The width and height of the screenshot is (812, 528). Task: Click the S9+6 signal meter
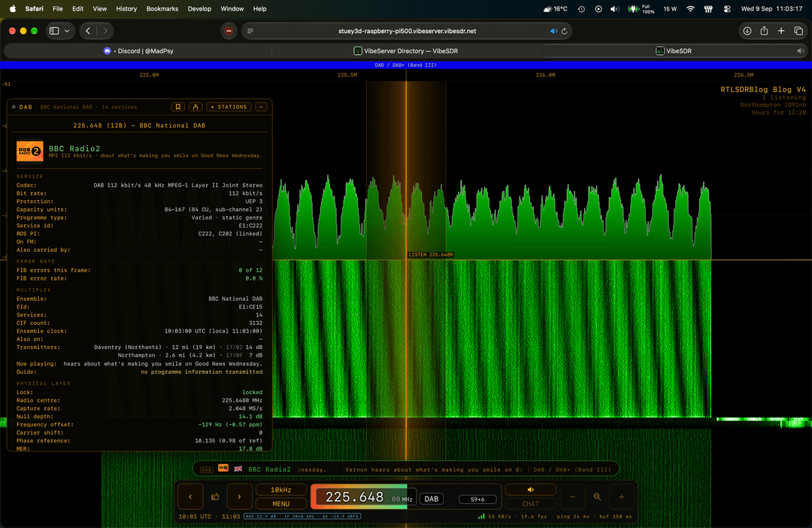477,499
